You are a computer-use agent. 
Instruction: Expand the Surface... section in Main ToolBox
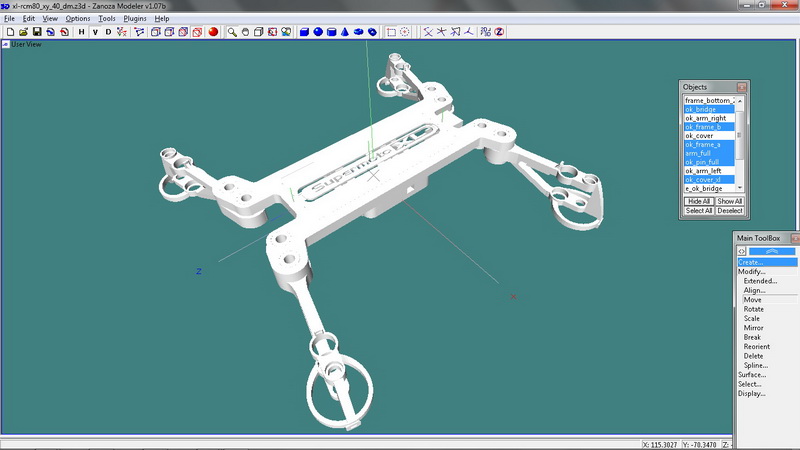(x=752, y=375)
